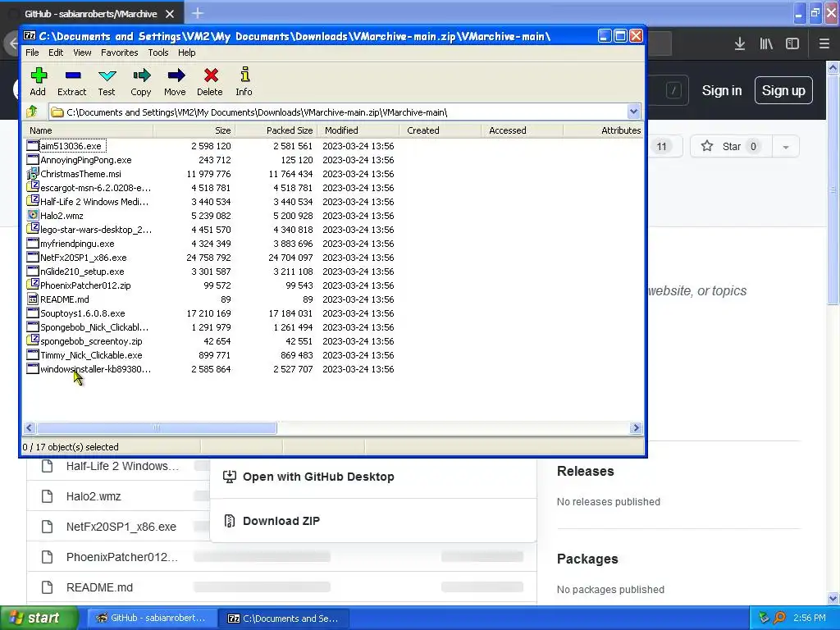
Task: Open Firefox downloads arrow icon
Action: pyautogui.click(x=739, y=44)
